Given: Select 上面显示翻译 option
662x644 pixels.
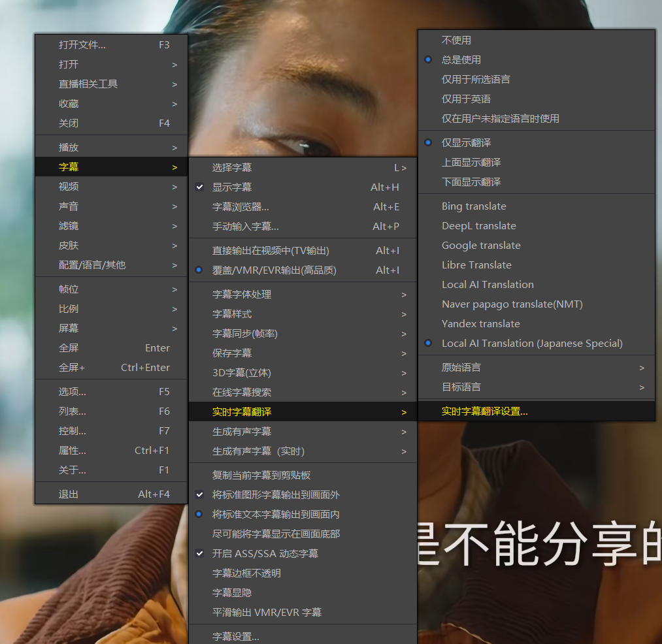Looking at the screenshot, I should 536,162.
